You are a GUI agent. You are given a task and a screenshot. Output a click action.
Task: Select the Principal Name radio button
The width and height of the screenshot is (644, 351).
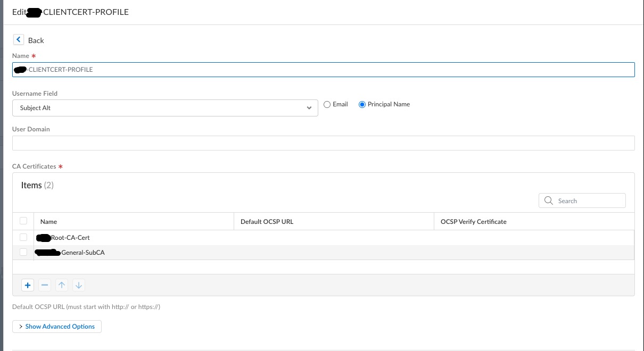click(362, 105)
